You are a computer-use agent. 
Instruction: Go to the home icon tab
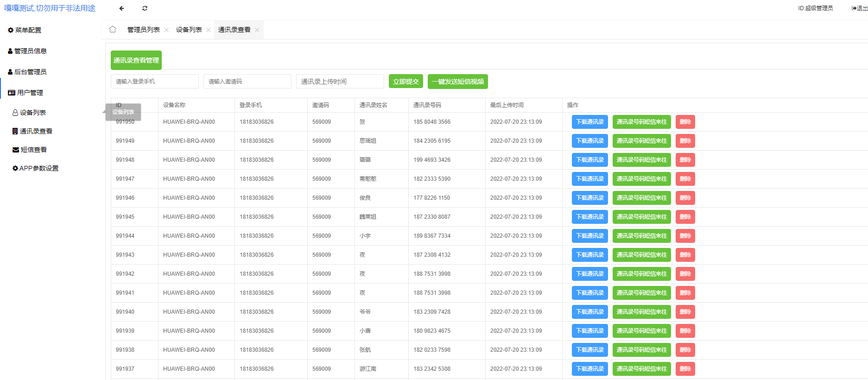click(x=113, y=30)
